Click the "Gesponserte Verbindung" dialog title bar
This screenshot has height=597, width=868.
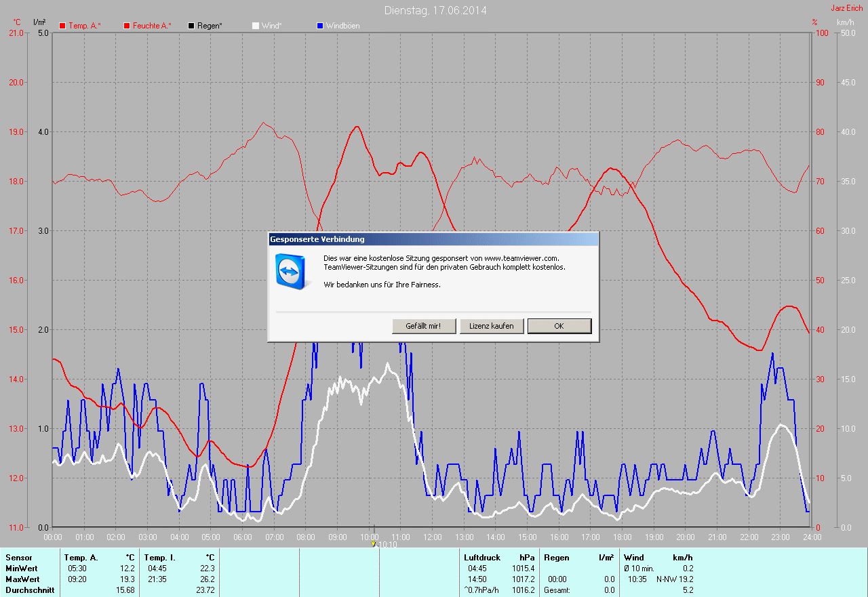point(433,239)
